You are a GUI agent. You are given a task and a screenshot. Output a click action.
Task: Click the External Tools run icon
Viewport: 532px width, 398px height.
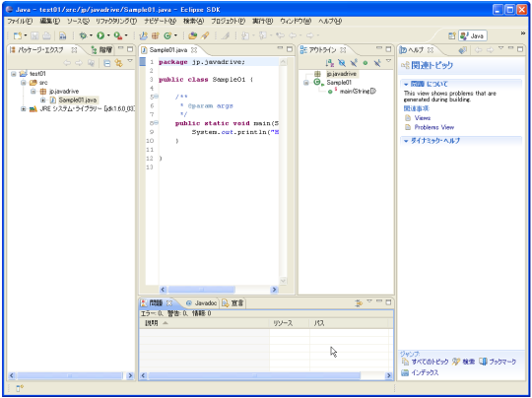(118, 35)
